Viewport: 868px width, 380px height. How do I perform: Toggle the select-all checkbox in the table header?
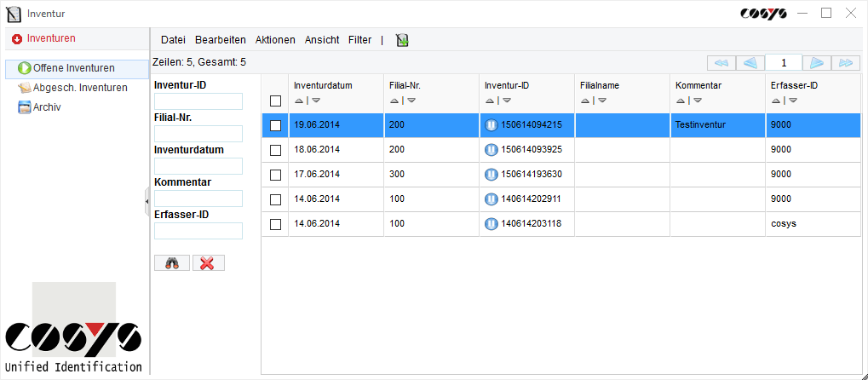tap(275, 101)
